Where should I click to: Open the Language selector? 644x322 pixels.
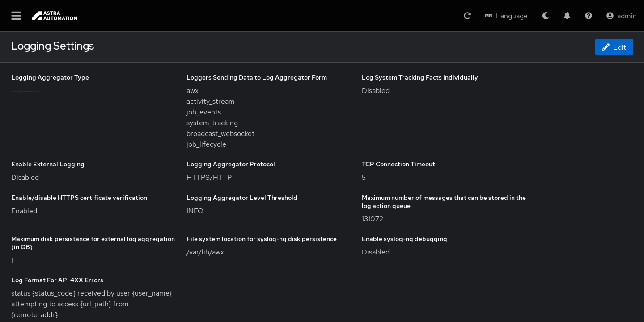coord(506,16)
